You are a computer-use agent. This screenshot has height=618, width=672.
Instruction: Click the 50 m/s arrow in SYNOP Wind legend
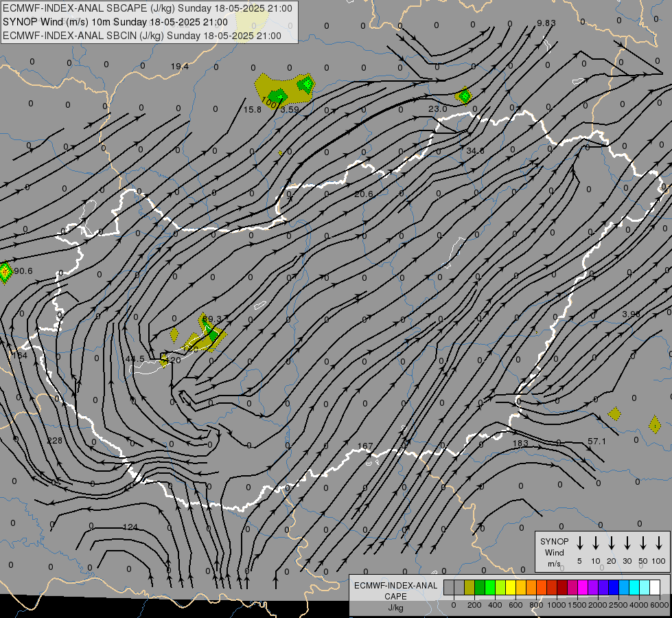point(643,543)
